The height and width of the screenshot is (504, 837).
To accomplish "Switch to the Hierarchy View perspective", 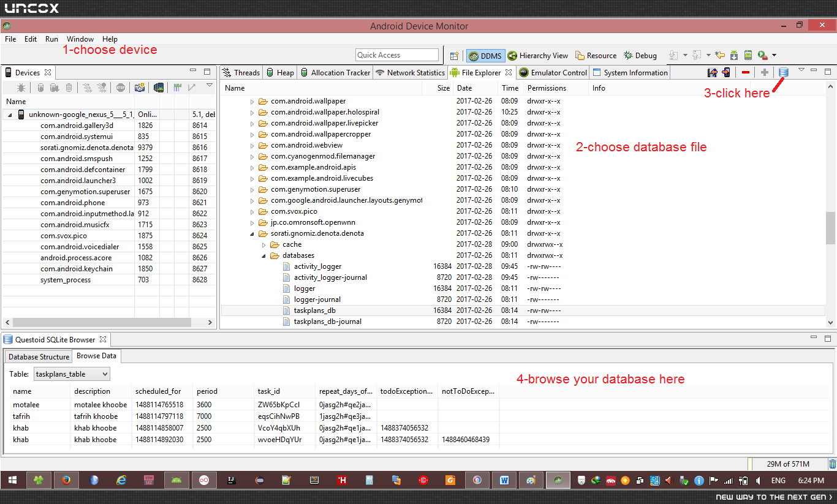I will point(538,56).
